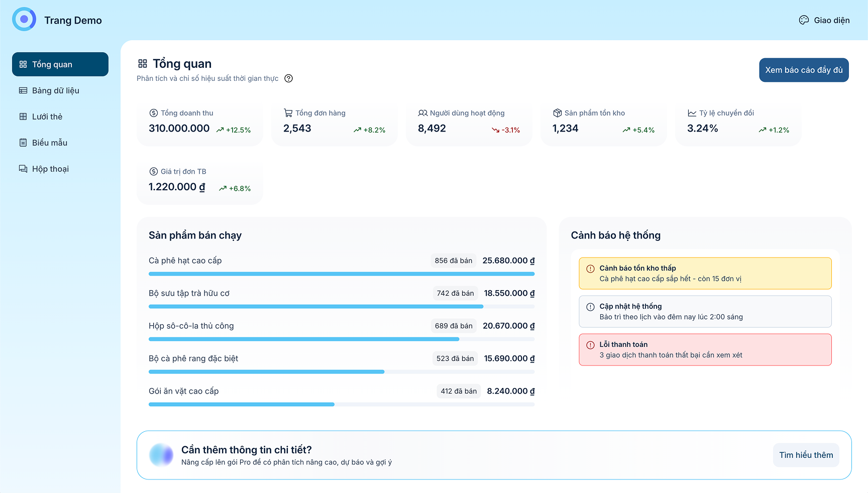Click the Tìm hiểu thêm button
The width and height of the screenshot is (868, 493).
click(x=806, y=455)
